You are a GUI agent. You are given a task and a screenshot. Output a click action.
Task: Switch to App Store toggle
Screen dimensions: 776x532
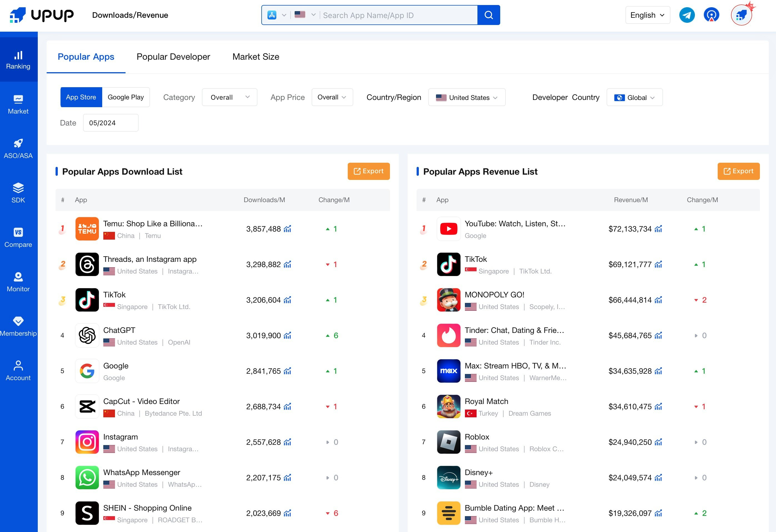point(81,97)
